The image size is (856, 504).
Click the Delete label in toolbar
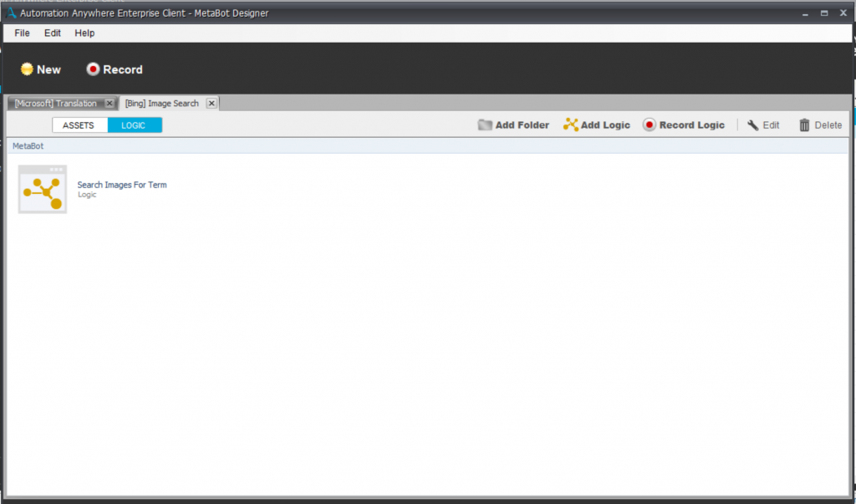click(x=828, y=125)
